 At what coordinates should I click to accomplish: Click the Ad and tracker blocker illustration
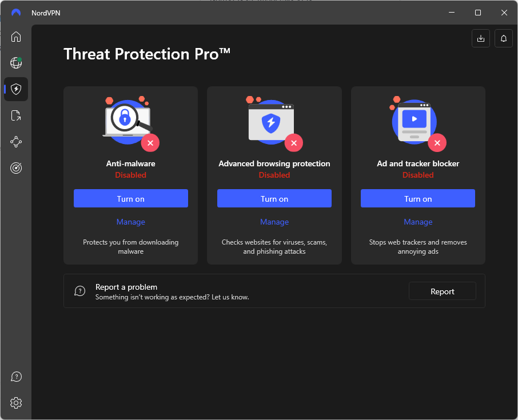click(x=417, y=124)
